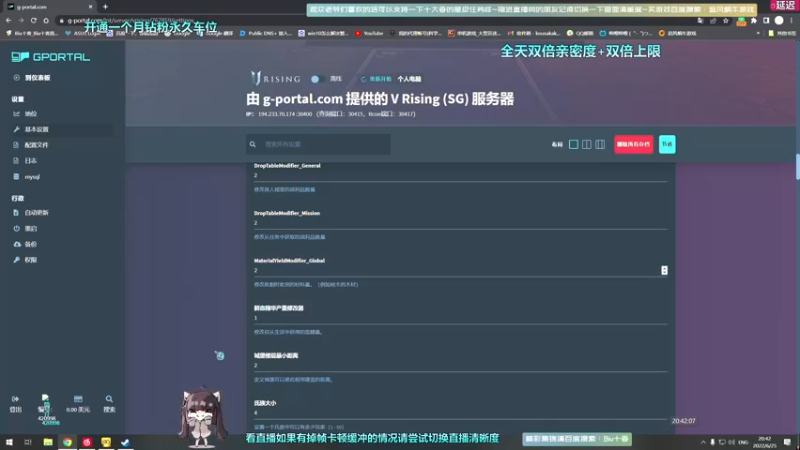
Task: Click the mysql database icon in sidebar
Action: pos(16,177)
